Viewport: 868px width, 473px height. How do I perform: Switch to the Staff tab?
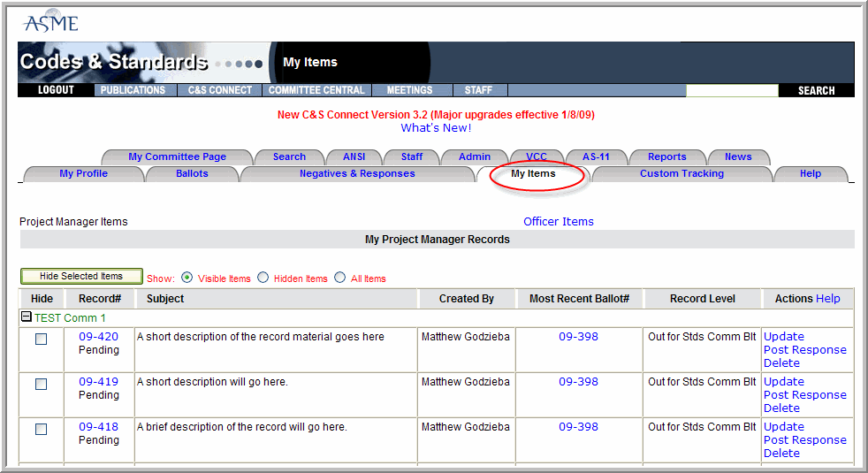(x=412, y=156)
